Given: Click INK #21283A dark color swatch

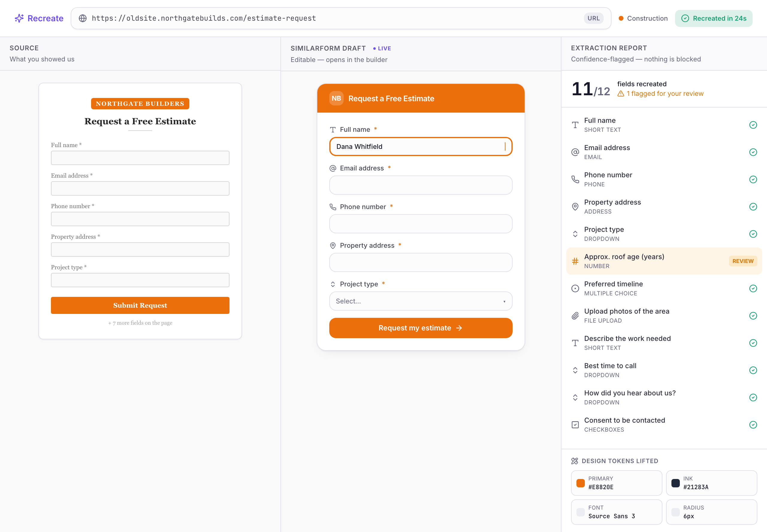Looking at the screenshot, I should (x=675, y=483).
